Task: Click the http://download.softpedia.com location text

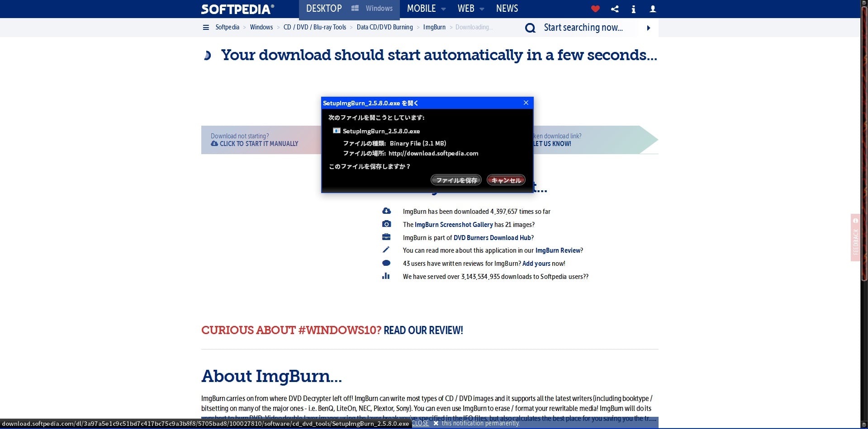Action: coord(433,153)
